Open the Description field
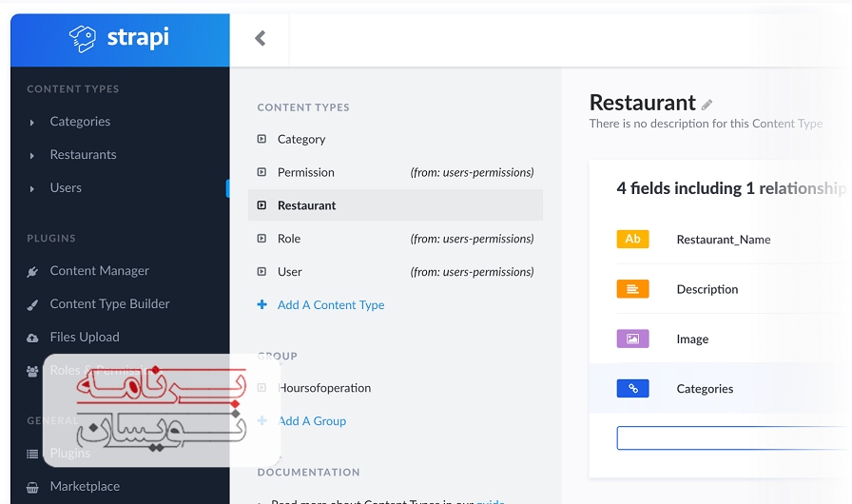 707,289
